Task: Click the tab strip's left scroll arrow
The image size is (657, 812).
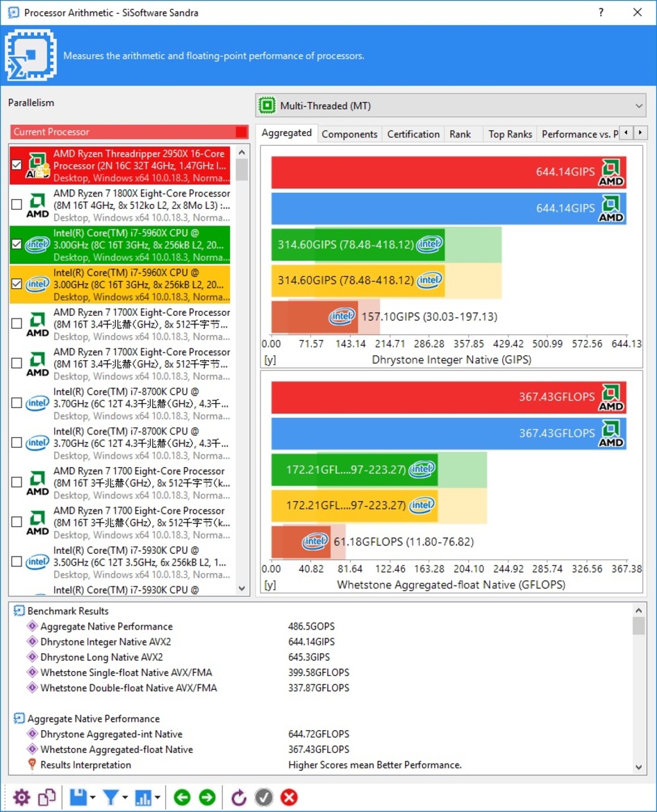Action: click(626, 133)
